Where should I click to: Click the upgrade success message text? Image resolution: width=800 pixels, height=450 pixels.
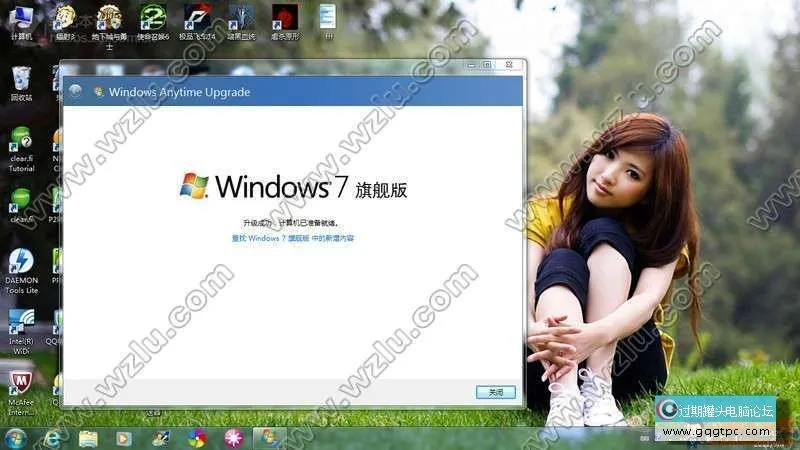tap(291, 223)
